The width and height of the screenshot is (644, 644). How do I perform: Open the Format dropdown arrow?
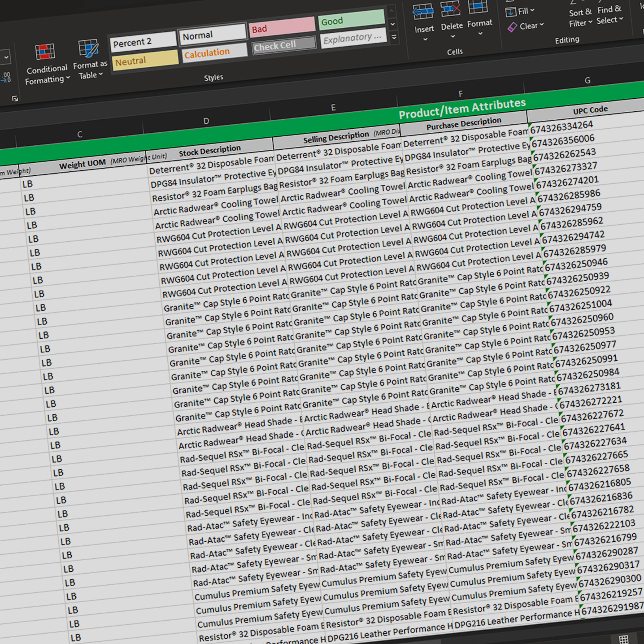[x=480, y=34]
